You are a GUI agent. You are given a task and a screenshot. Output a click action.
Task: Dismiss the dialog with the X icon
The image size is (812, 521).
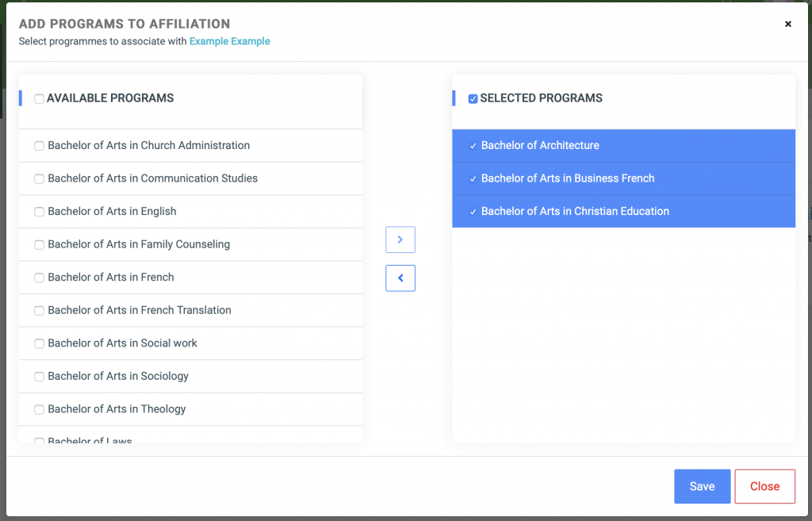[787, 23]
